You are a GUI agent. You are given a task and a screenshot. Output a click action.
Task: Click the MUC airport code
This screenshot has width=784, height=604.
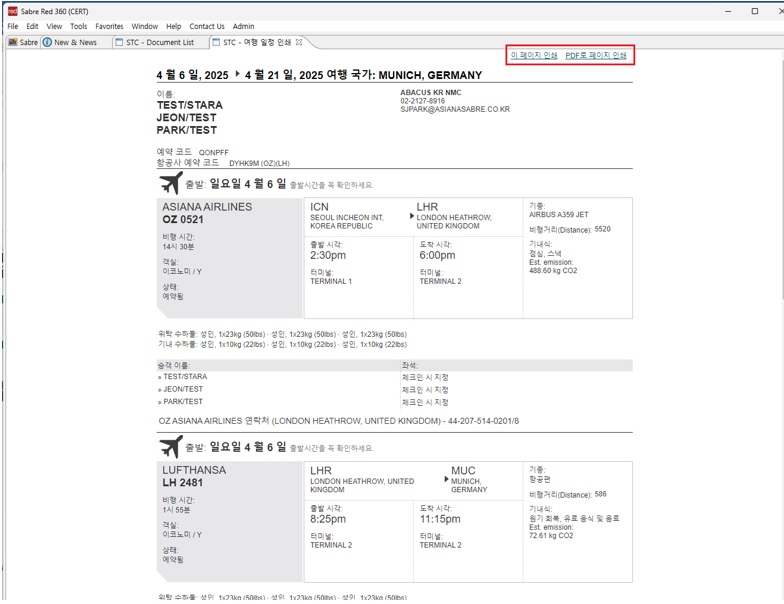pos(463,470)
